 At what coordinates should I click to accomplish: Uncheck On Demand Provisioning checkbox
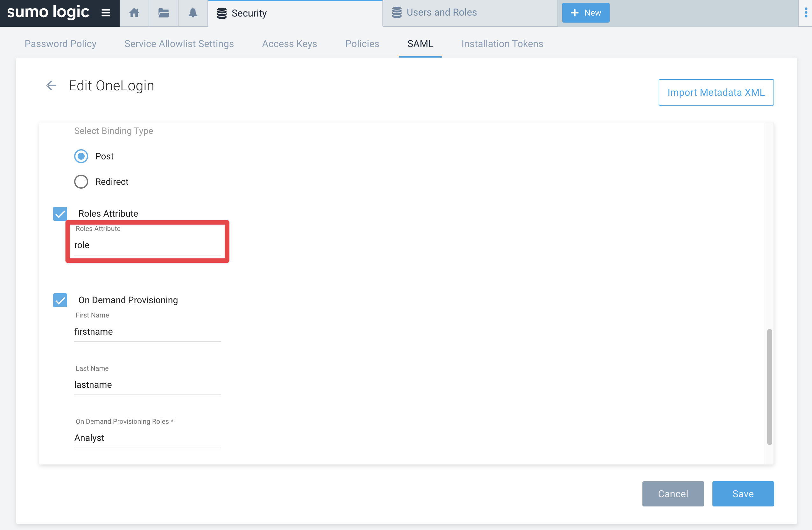pyautogui.click(x=60, y=300)
